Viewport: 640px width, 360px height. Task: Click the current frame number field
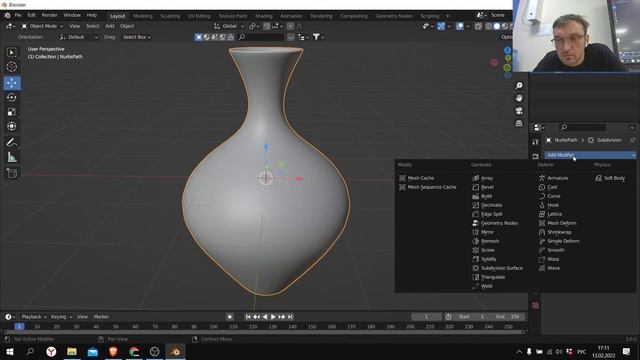[426, 317]
